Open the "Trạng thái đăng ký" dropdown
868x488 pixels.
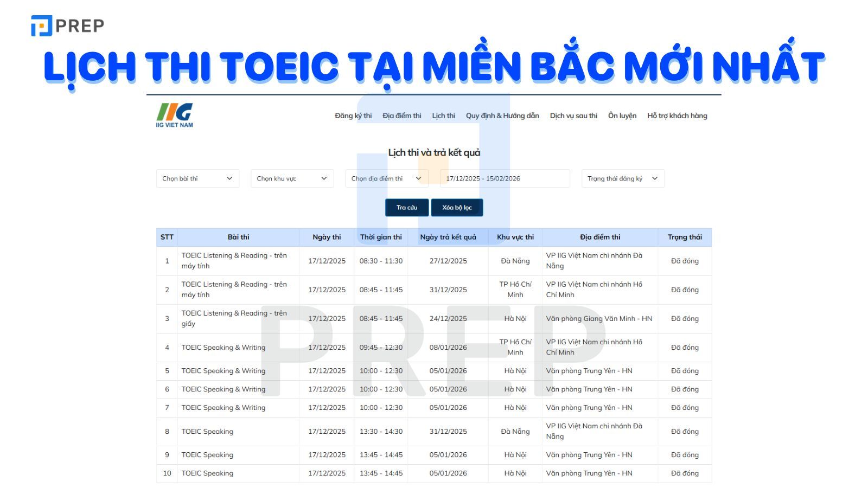(622, 178)
